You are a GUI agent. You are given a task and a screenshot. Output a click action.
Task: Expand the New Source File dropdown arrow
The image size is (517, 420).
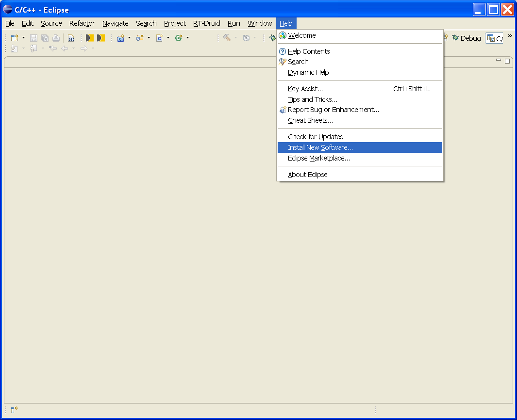[168, 38]
